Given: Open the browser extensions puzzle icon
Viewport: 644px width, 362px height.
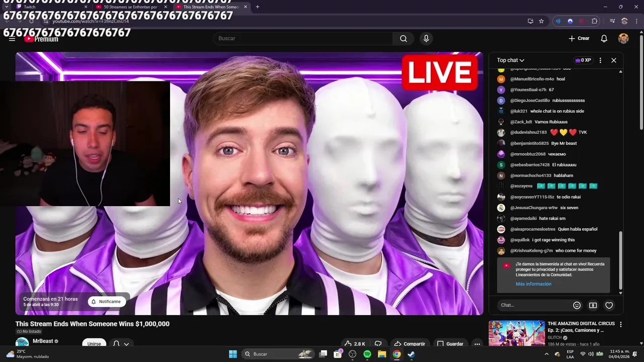Looking at the screenshot, I should click(x=595, y=21).
